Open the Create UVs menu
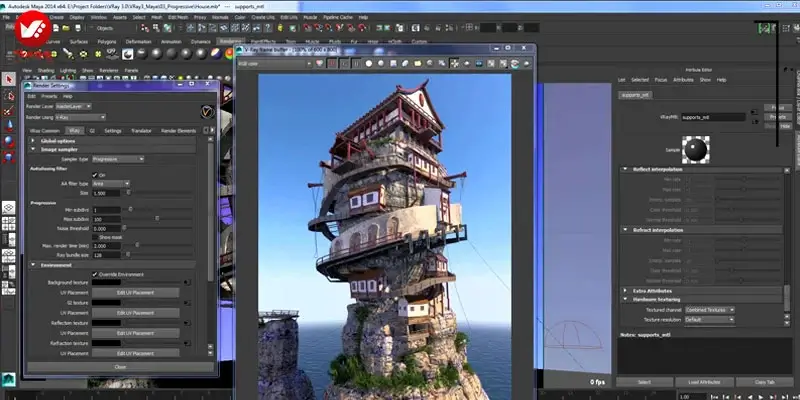This screenshot has height=400, width=800. pyautogui.click(x=263, y=17)
